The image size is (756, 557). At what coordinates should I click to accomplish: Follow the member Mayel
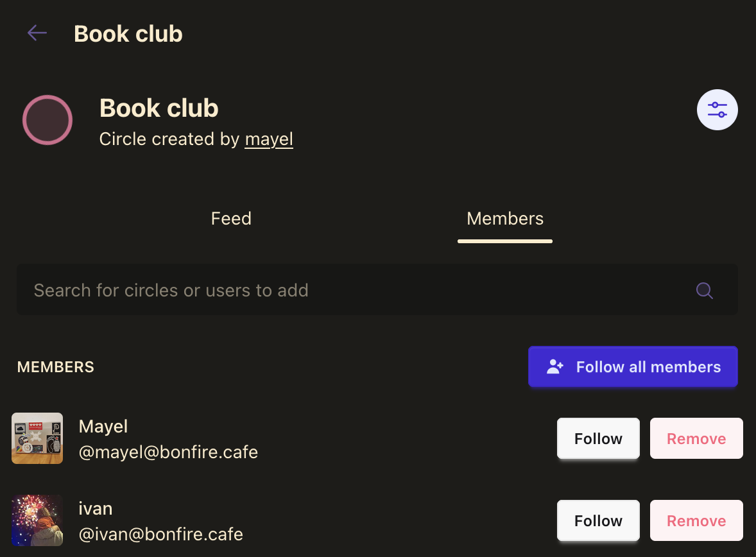click(598, 439)
